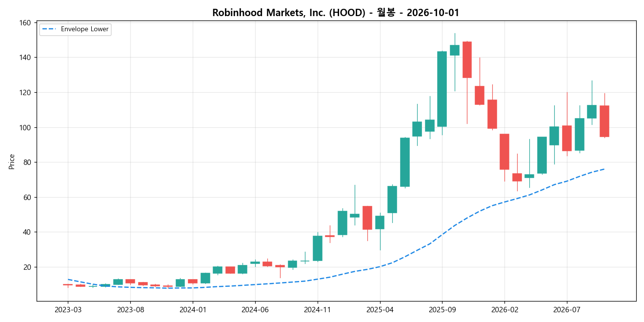Click the x-axis label "2025-04"

[x=380, y=309]
